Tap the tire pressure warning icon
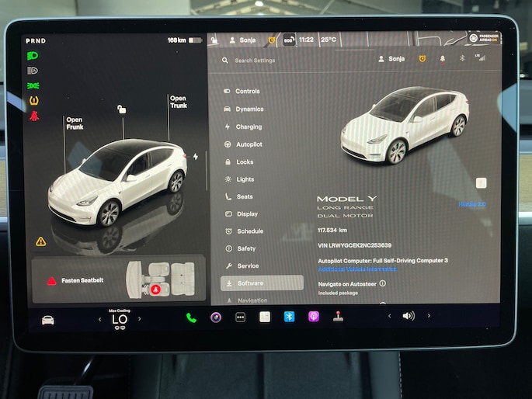Image resolution: width=532 pixels, height=399 pixels. [34, 100]
